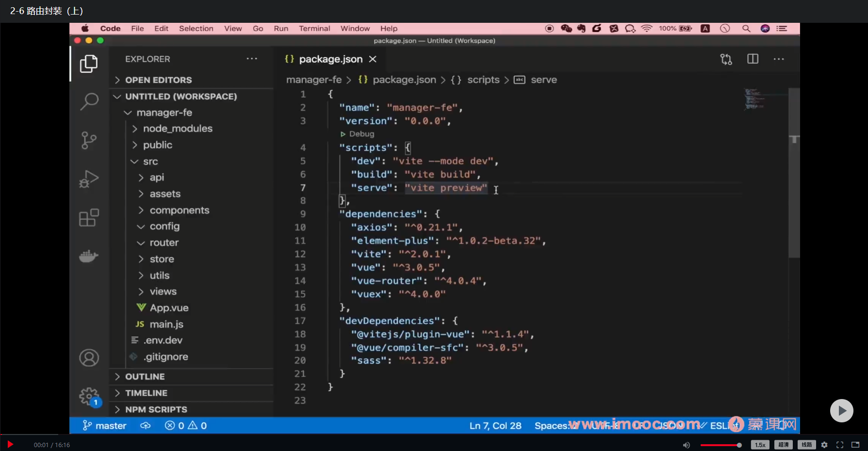Open the Run and Debug view
868x451 pixels.
[89, 179]
